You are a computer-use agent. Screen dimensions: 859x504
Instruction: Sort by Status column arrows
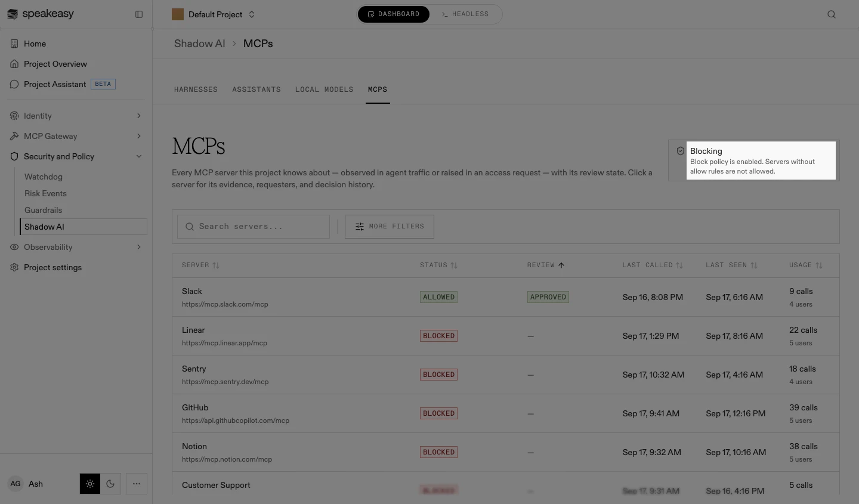coord(454,265)
